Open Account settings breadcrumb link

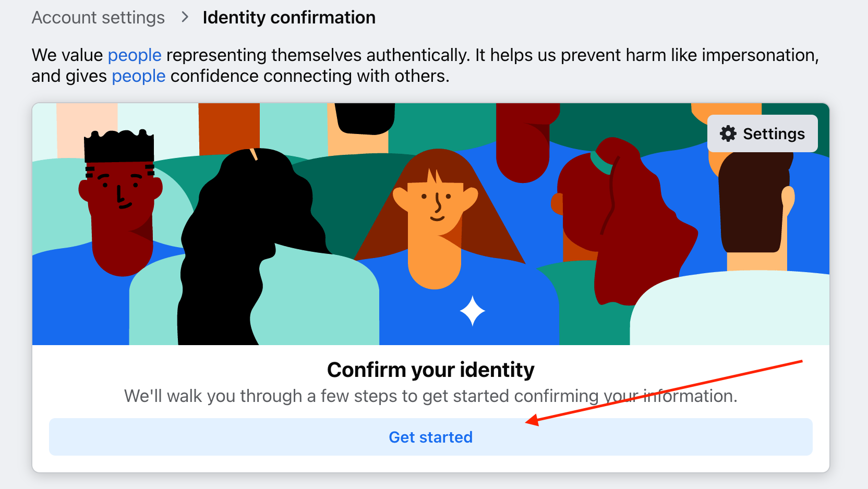98,17
